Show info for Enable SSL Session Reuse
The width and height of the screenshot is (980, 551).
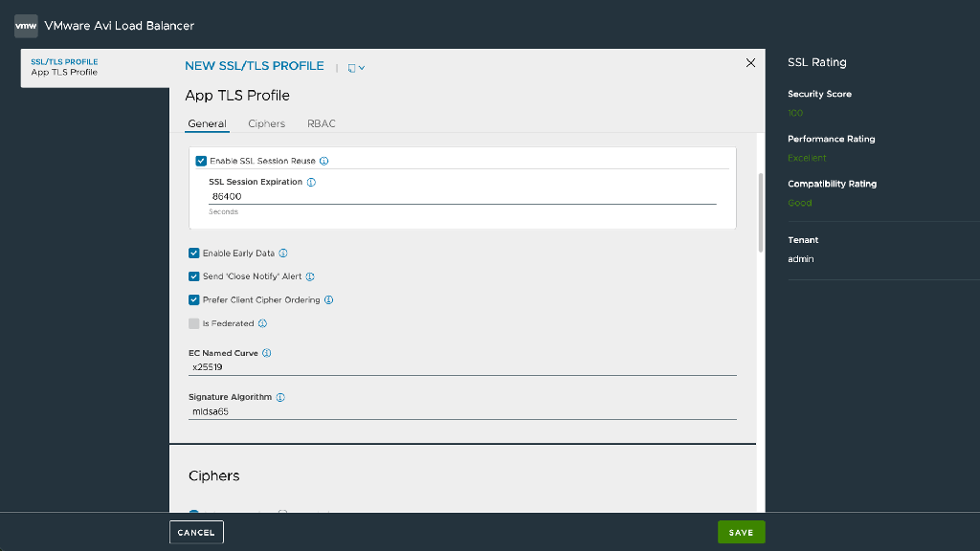324,162
